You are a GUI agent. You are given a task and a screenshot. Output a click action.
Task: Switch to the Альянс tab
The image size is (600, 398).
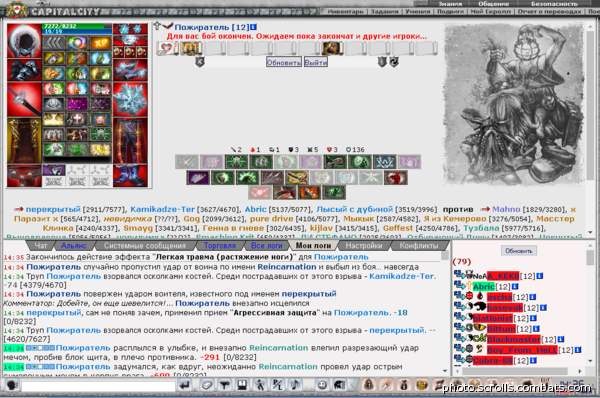73,246
